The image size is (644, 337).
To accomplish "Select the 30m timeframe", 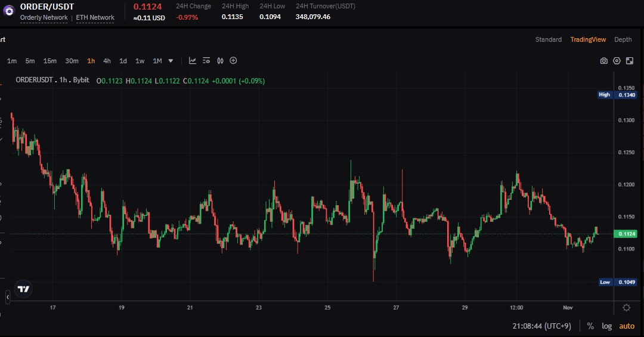I will tap(72, 61).
